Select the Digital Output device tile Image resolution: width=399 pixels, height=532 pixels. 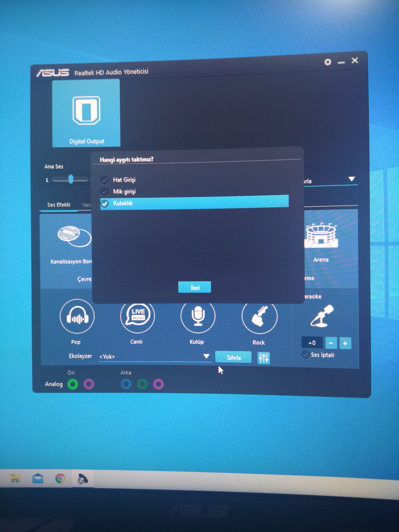pyautogui.click(x=86, y=113)
